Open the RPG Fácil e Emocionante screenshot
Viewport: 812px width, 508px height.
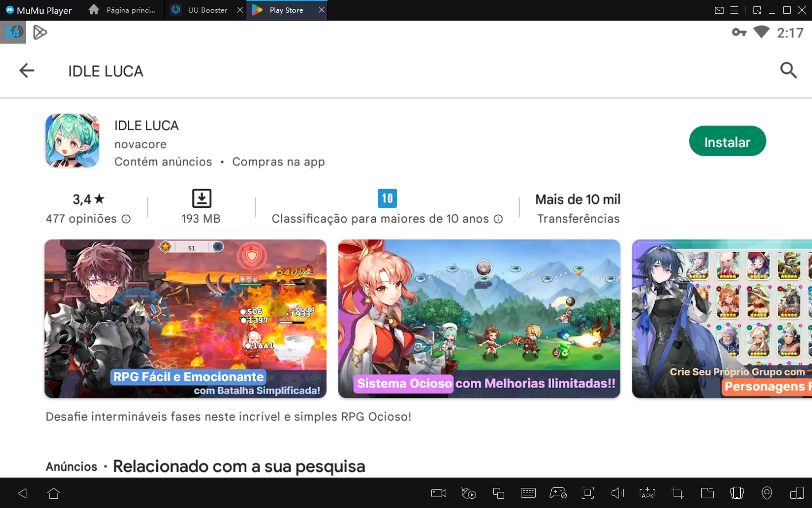185,319
